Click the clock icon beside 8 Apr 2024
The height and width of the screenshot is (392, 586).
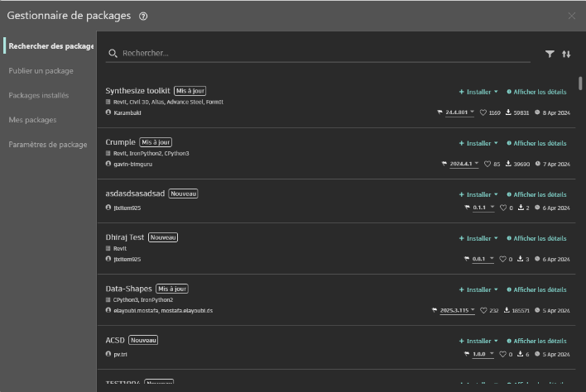point(537,112)
